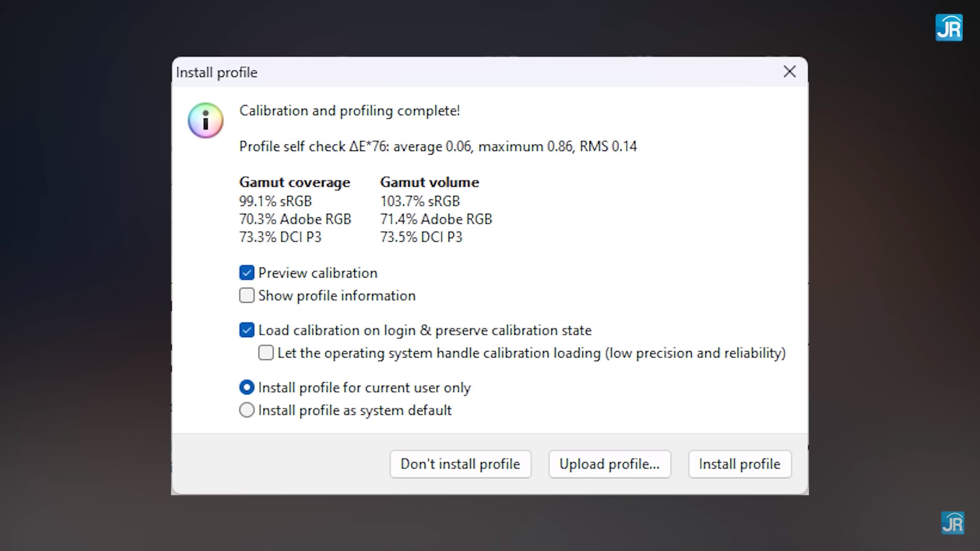Screen dimensions: 980x551
Task: Select Install profile for current user only
Action: [x=247, y=388]
